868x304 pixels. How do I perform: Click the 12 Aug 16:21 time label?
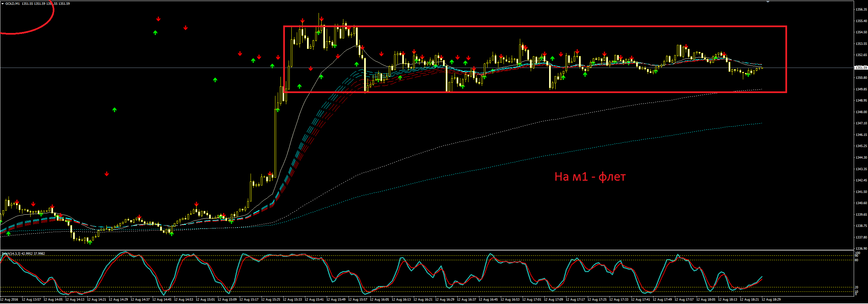423,300
